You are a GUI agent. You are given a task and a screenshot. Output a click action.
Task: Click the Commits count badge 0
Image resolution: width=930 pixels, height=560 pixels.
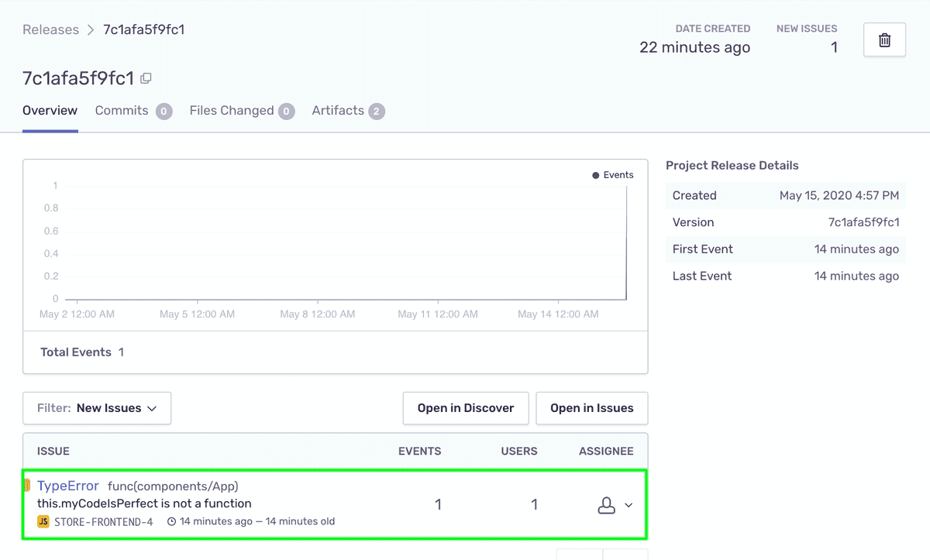(x=164, y=112)
